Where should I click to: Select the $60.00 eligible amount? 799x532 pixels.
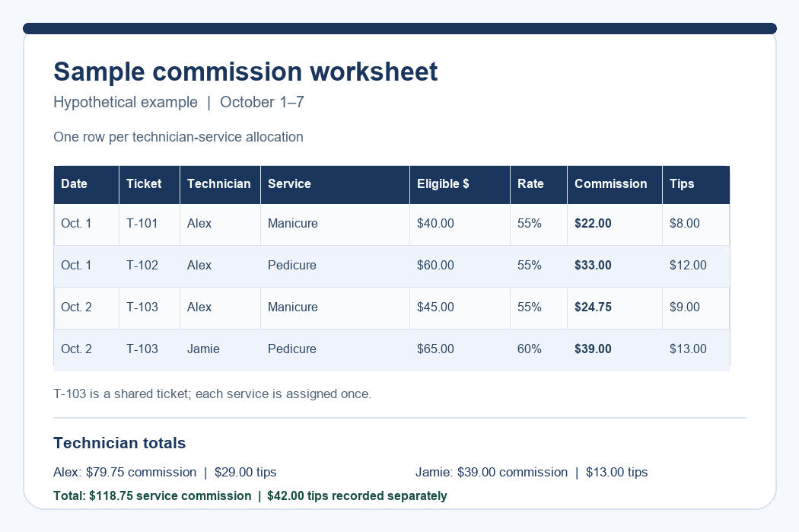[x=436, y=266]
